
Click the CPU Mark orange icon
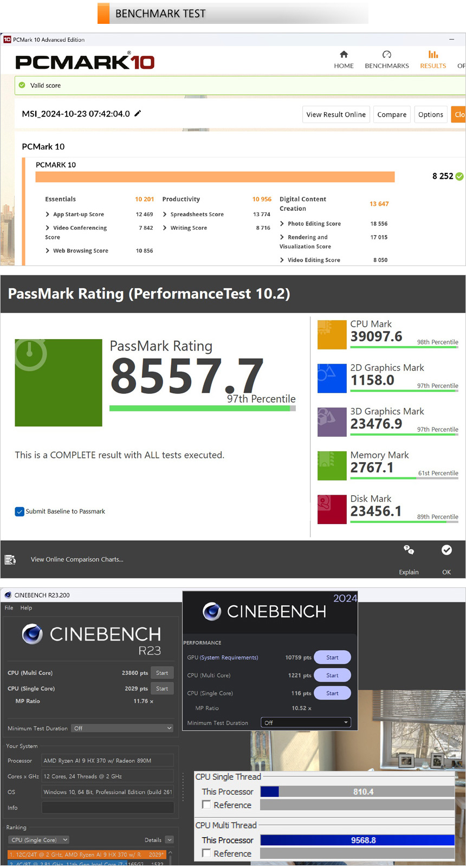332,334
